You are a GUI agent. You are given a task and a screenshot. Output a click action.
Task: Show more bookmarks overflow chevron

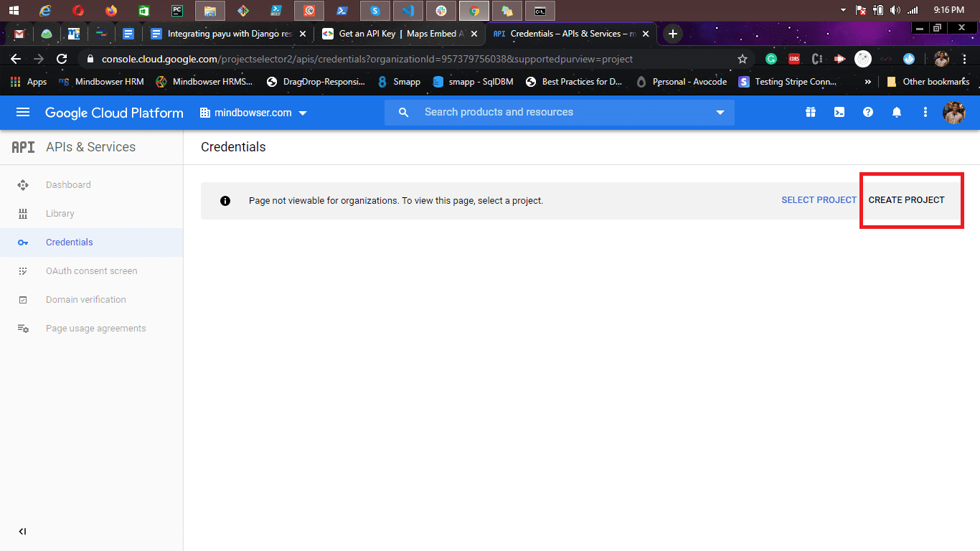[868, 82]
